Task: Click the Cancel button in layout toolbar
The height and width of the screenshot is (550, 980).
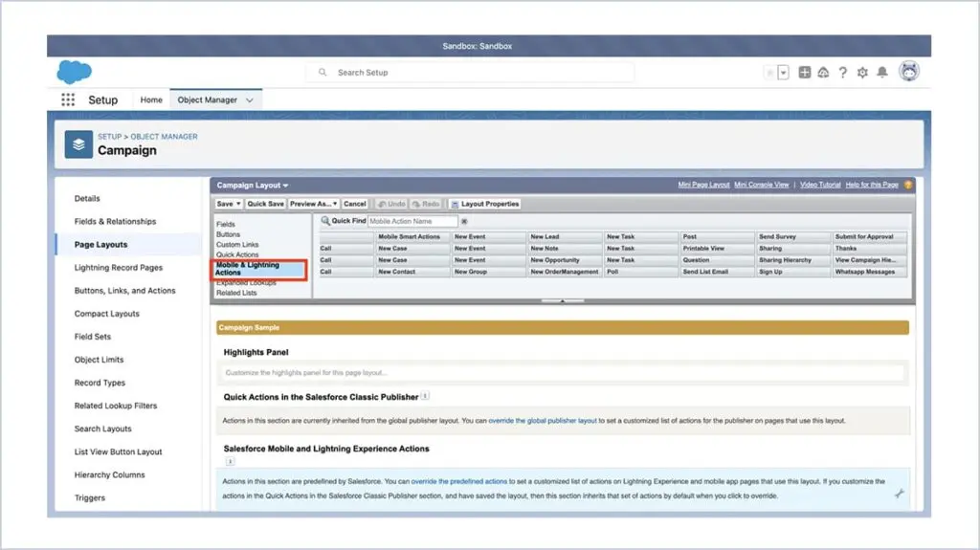Action: click(354, 204)
